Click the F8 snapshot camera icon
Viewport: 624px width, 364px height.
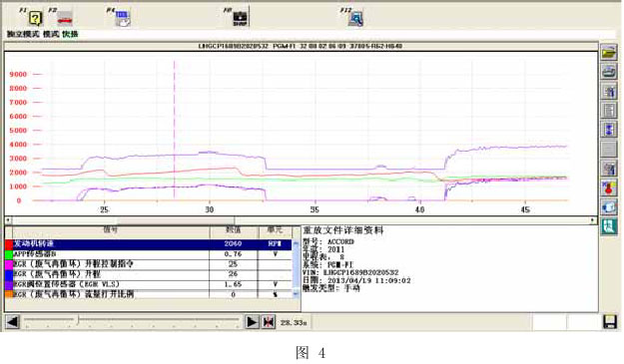click(x=240, y=18)
